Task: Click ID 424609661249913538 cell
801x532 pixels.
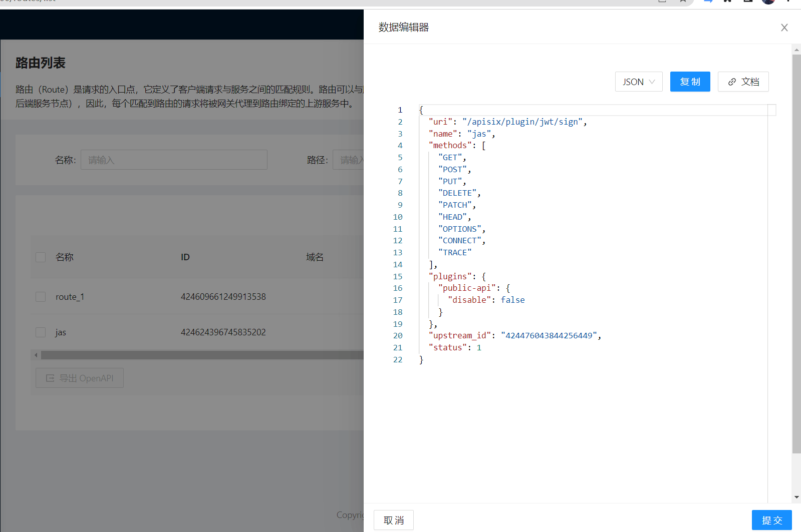Action: coord(223,297)
